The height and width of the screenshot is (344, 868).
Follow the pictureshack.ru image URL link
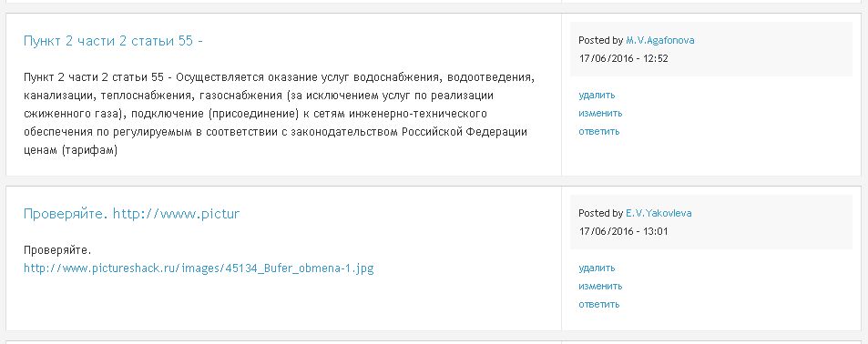pyautogui.click(x=199, y=268)
